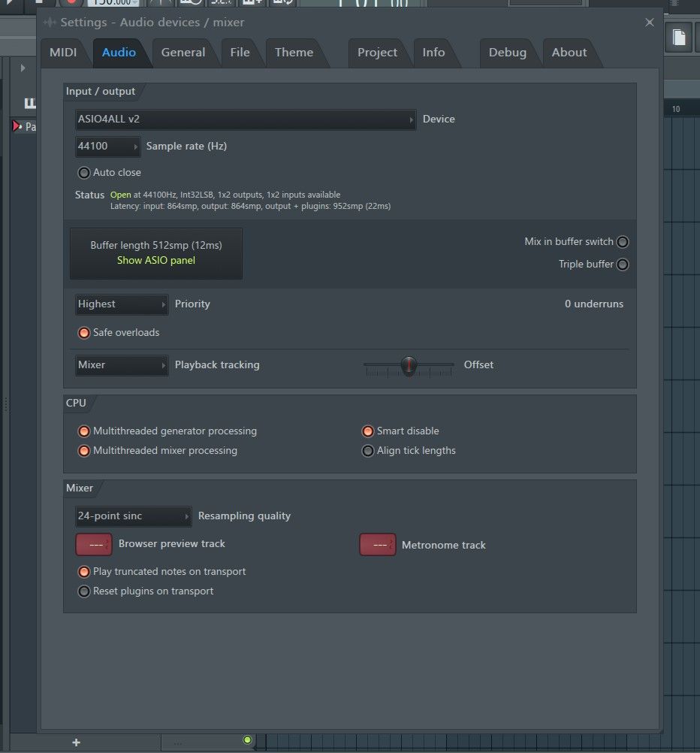This screenshot has height=753, width=700.
Task: Click the "Resampling quality" label
Action: pyautogui.click(x=244, y=516)
